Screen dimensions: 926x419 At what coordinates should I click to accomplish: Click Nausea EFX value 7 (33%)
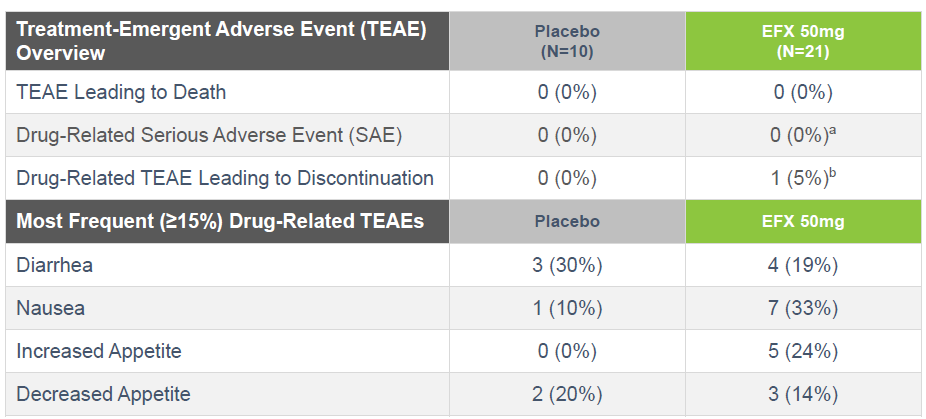(803, 308)
